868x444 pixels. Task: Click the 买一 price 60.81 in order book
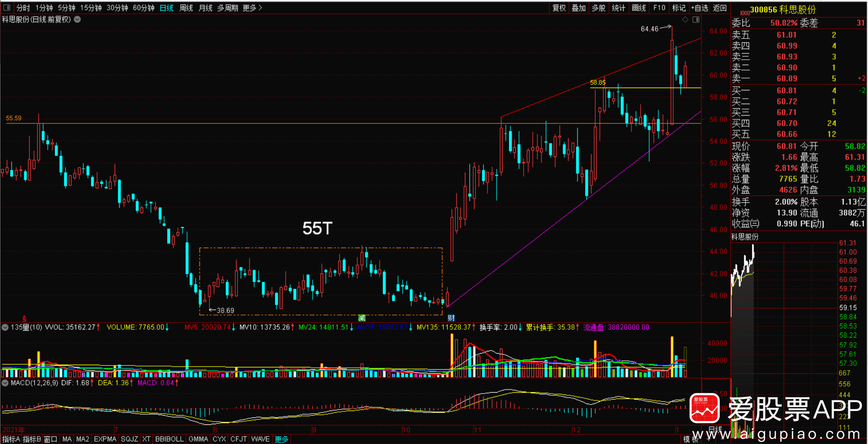tap(787, 90)
